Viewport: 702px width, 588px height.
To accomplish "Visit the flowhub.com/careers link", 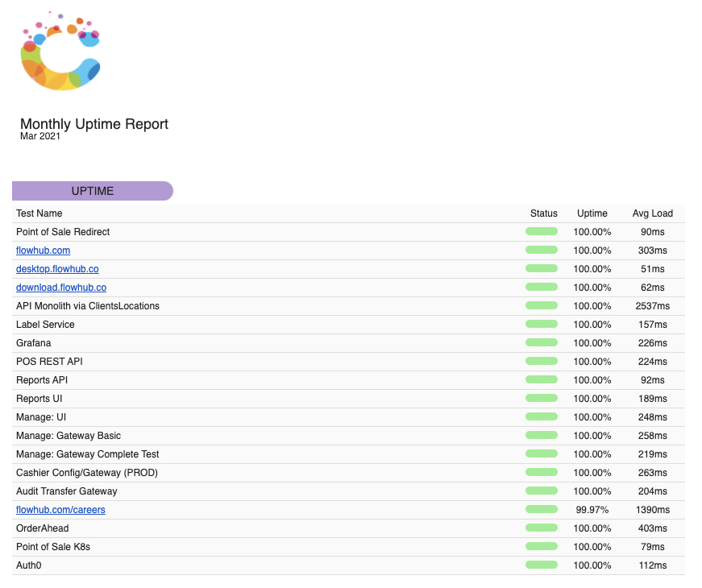I will (x=60, y=510).
